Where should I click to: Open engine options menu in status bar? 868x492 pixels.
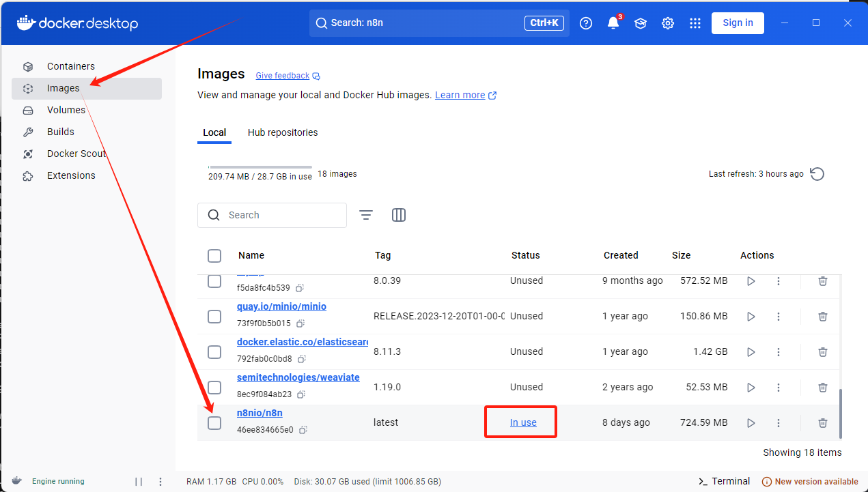pos(160,481)
